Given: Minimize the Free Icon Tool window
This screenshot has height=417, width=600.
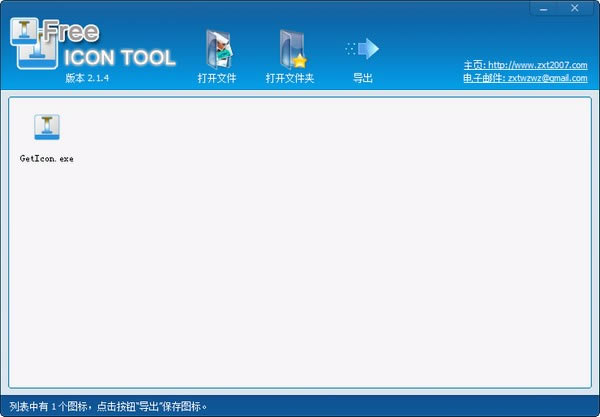Looking at the screenshot, I should [544, 8].
